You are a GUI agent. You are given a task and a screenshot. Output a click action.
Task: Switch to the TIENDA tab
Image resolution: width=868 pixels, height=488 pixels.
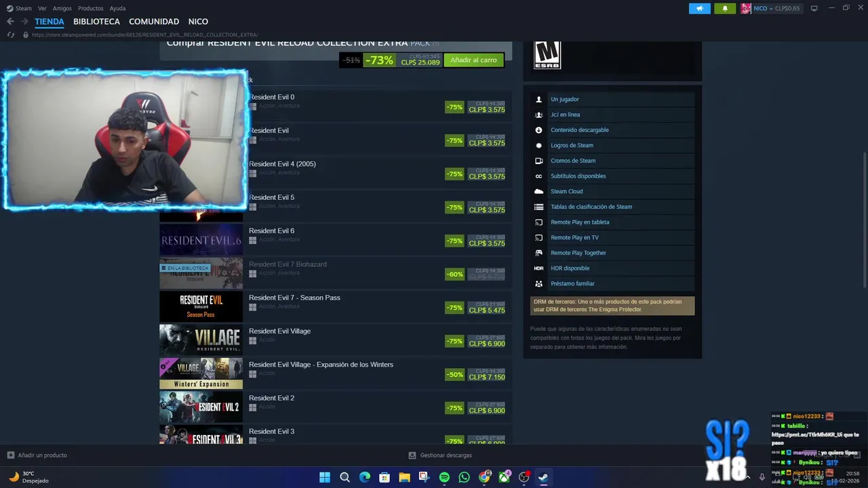[50, 22]
